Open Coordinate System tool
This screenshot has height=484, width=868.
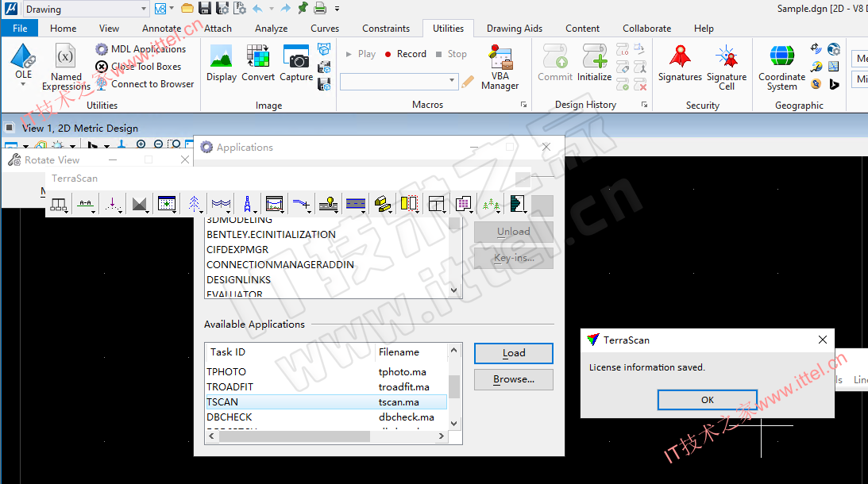[x=781, y=67]
